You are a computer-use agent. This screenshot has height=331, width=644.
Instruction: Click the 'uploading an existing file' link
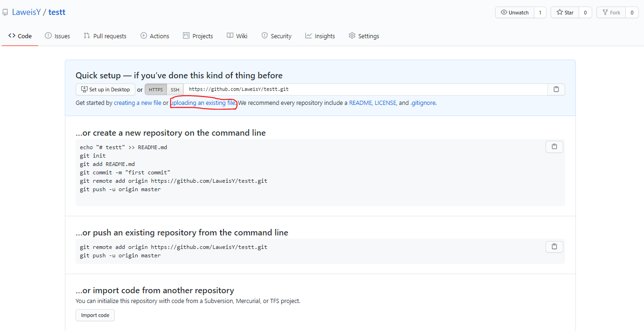pos(203,103)
